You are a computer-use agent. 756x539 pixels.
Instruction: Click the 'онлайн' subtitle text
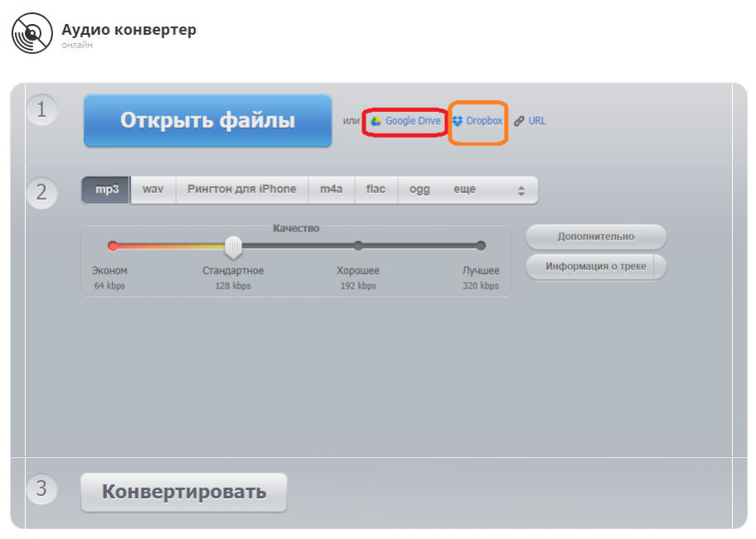(x=77, y=46)
